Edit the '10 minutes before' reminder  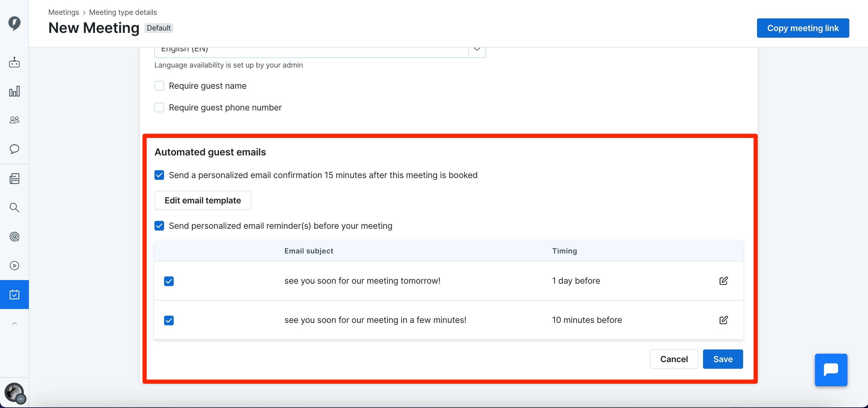click(x=723, y=320)
